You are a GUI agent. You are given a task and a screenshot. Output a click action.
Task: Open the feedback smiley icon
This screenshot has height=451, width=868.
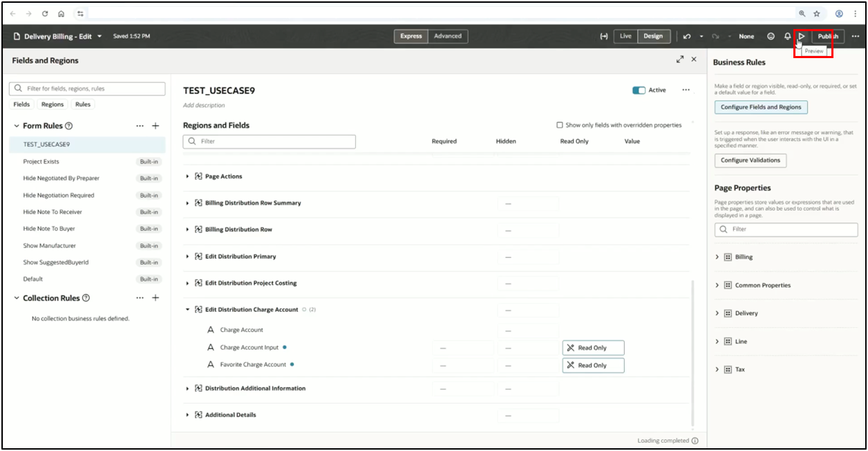coord(771,36)
